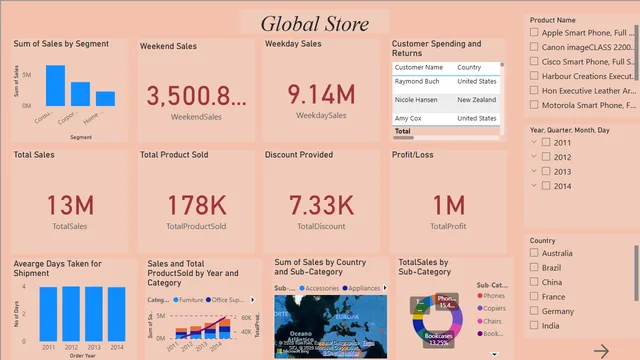Viewport: 640px width, 360px height.
Task: Click the 2011 shipment days bar
Action: pyautogui.click(x=48, y=314)
